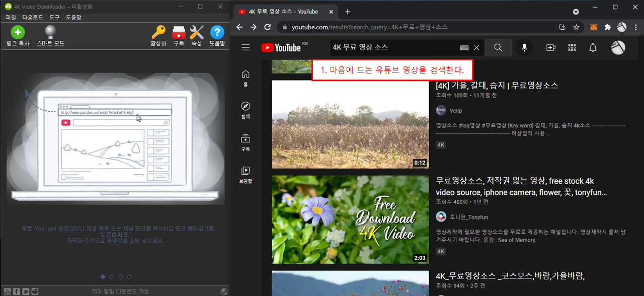Open the reed field video thumbnail 0:12
The image size is (644, 296).
(x=350, y=124)
